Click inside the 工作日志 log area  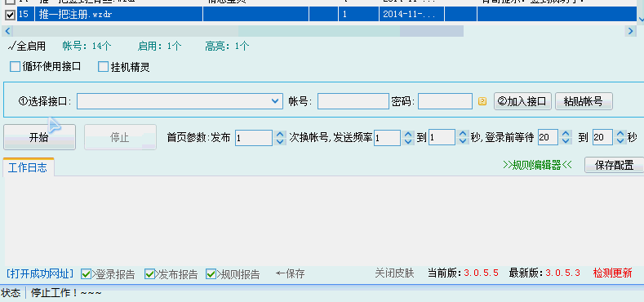tap(325, 221)
